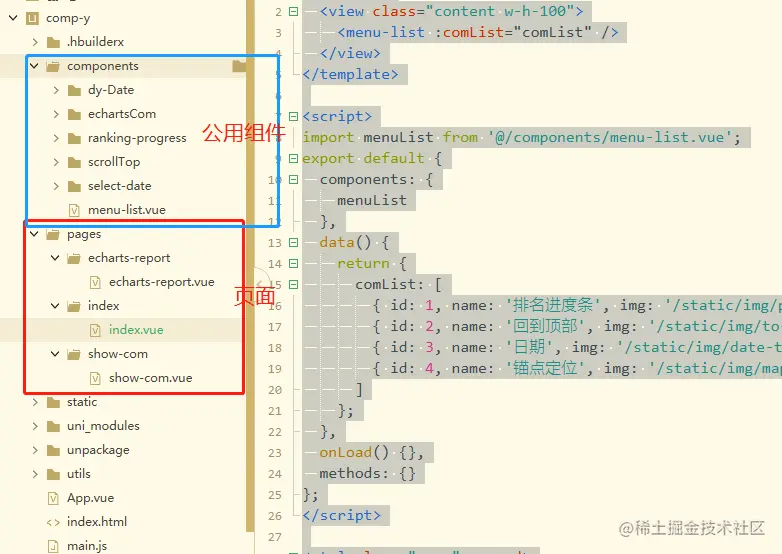
Task: Expand the dy-Date folder chevron
Action: click(56, 90)
